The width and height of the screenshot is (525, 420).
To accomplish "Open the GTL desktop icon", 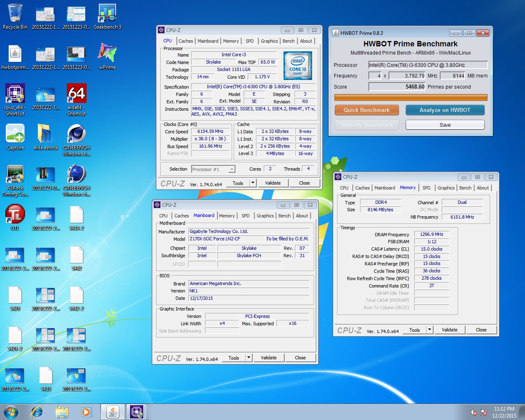I will click(15, 217).
